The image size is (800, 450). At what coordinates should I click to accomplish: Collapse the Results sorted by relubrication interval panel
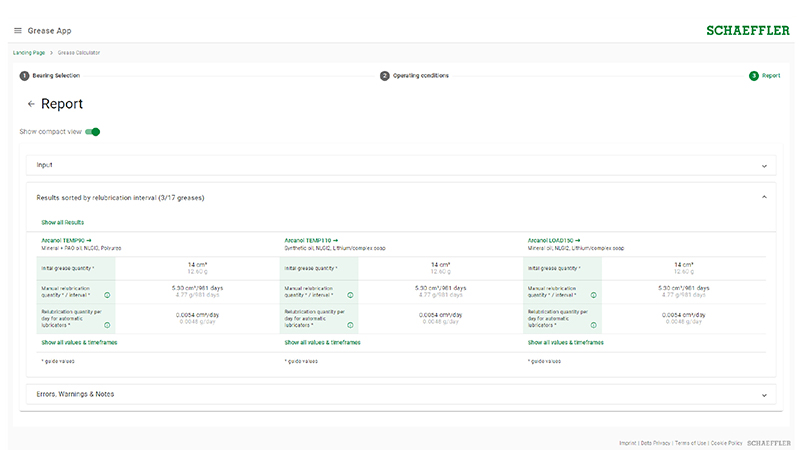click(x=764, y=198)
